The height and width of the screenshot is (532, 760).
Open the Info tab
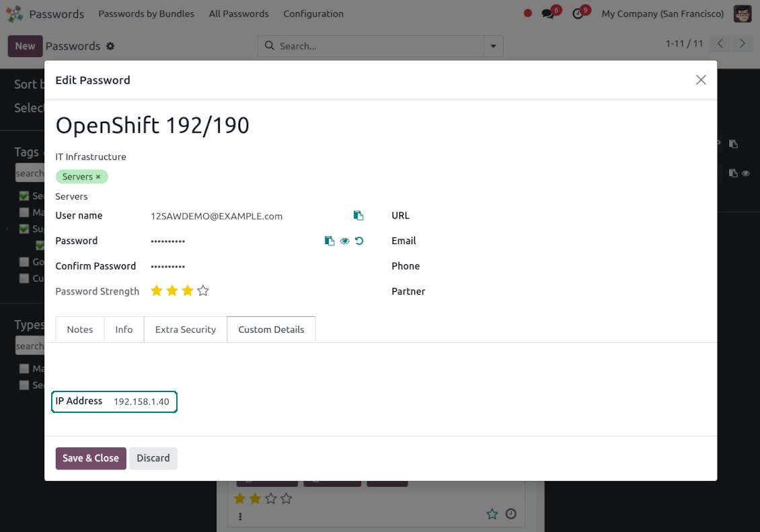[124, 330]
